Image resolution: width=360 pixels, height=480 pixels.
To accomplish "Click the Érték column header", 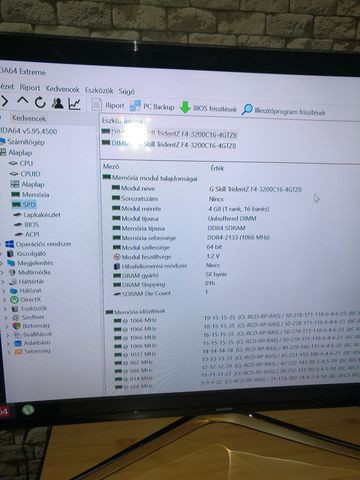I will pyautogui.click(x=217, y=168).
